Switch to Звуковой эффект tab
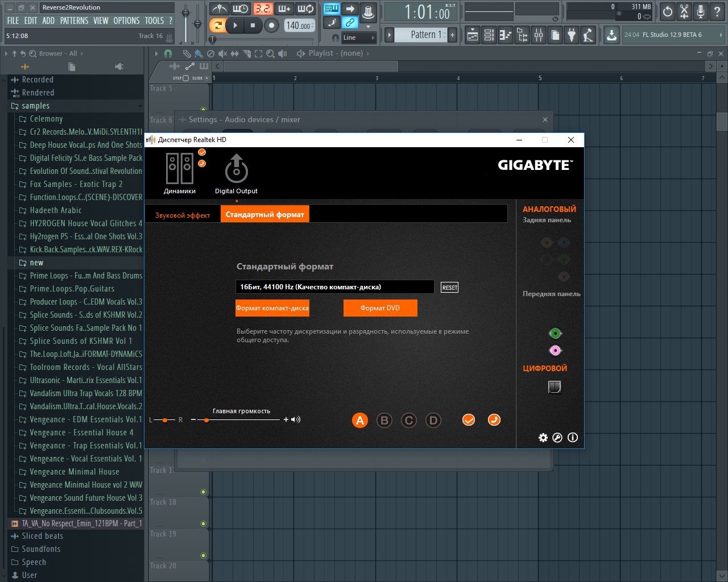Screen dimensions: 728x582 [183, 215]
